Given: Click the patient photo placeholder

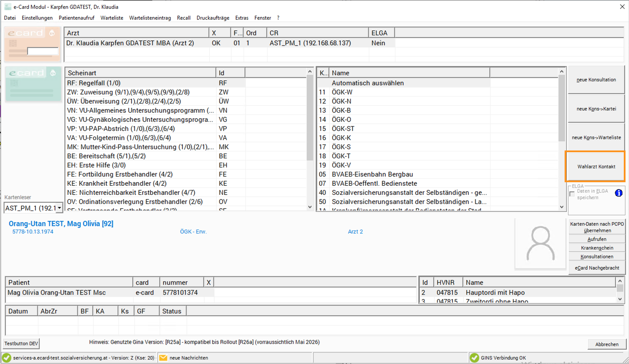Looking at the screenshot, I should (x=540, y=244).
